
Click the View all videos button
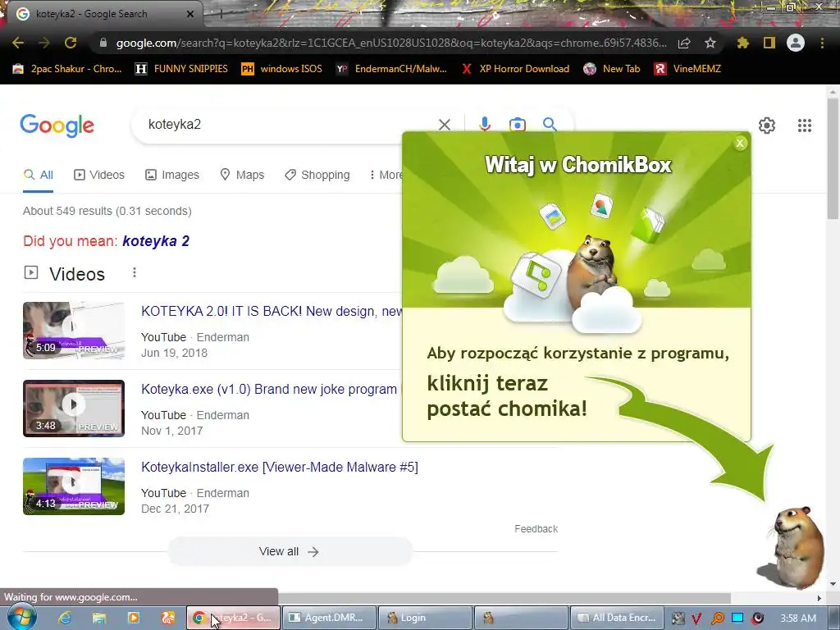click(x=290, y=551)
